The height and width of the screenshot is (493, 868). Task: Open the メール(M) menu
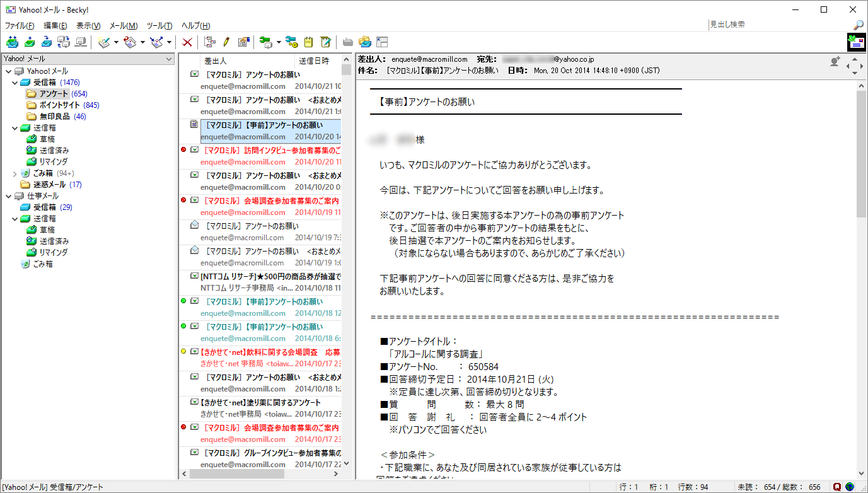coord(124,26)
